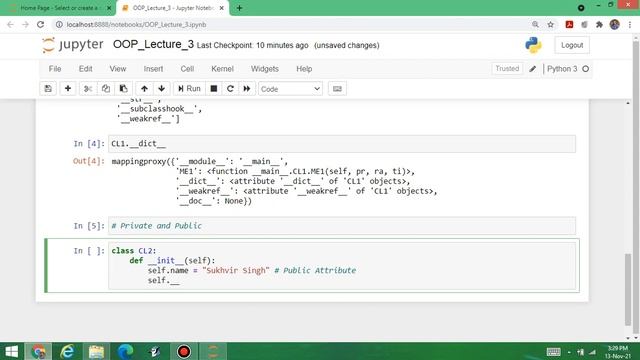This screenshot has width=640, height=360.
Task: Click the Python logo icon
Action: 533,45
